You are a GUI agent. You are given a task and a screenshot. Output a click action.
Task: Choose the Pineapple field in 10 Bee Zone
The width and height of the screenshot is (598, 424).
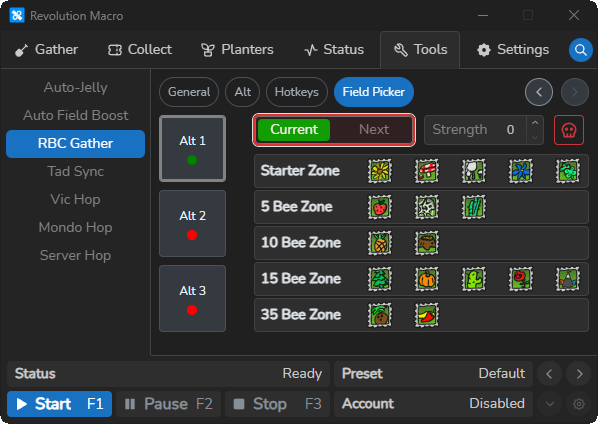pyautogui.click(x=379, y=243)
